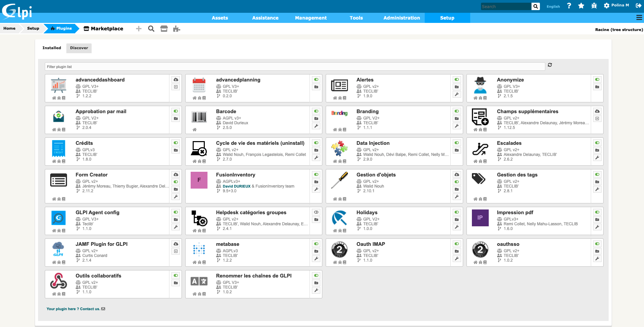644x327 pixels.
Task: Focus the Filter plugin list field
Action: pyautogui.click(x=295, y=67)
